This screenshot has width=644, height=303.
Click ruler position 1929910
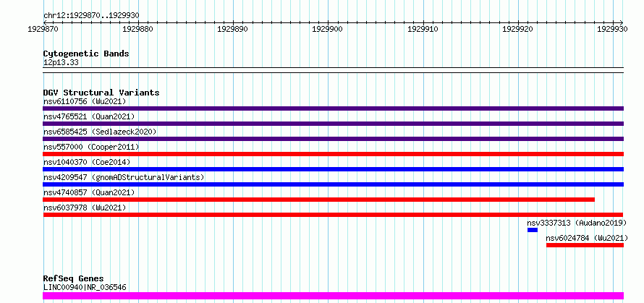point(423,29)
